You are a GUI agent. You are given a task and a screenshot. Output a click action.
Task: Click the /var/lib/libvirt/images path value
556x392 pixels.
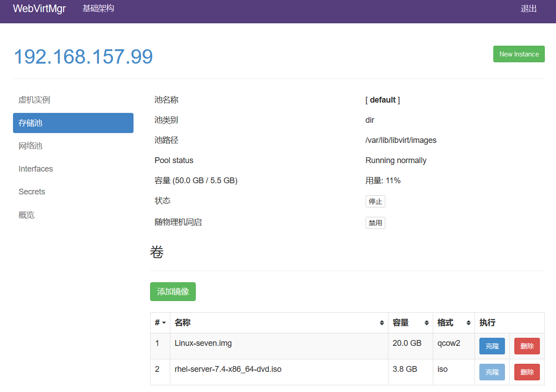(401, 140)
